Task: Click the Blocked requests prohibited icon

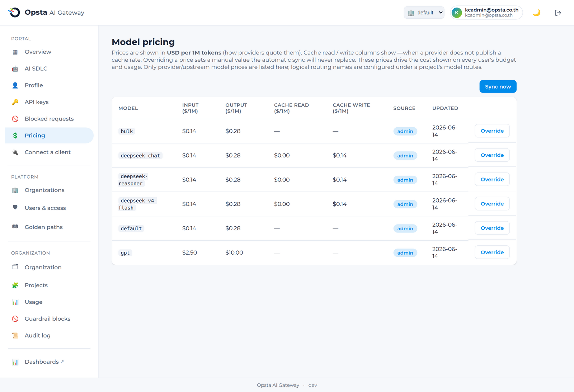Action: click(x=15, y=119)
